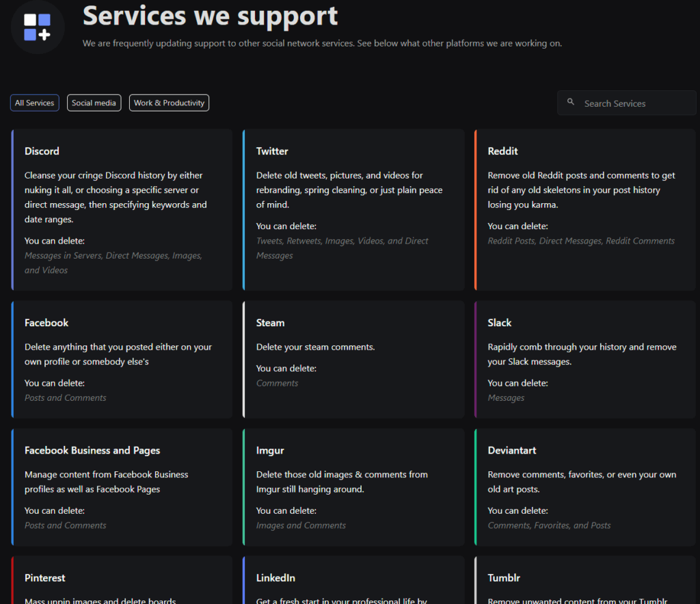Open Facebook Business and Pages card
This screenshot has width=700, height=604.
click(122, 487)
